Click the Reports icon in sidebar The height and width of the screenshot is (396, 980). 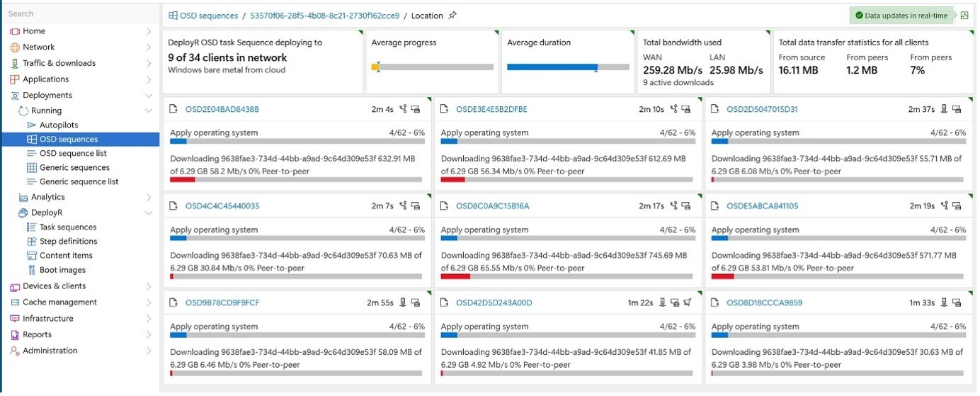15,335
